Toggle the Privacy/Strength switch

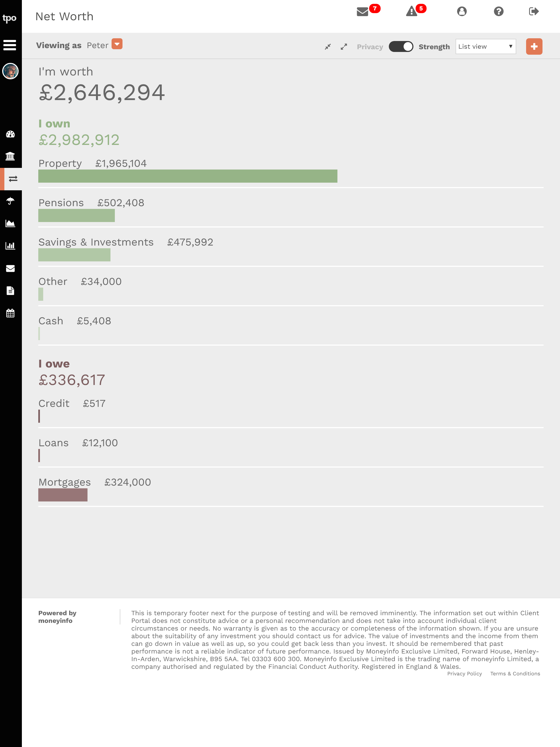click(401, 46)
